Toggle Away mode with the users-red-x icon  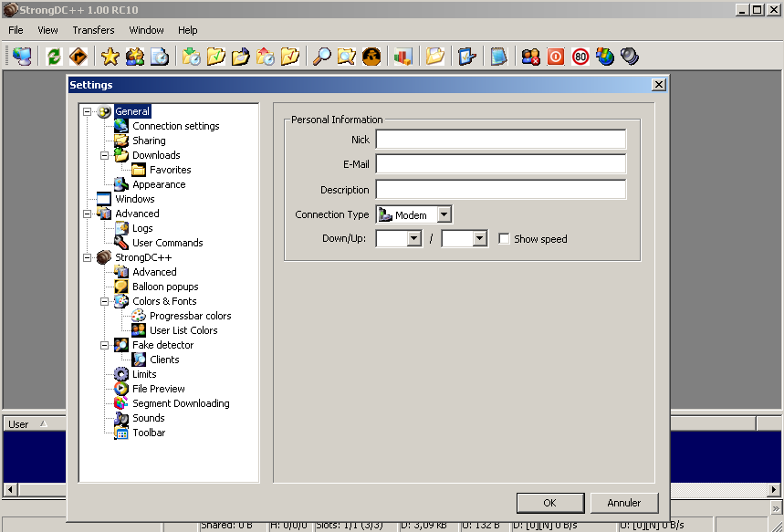point(530,56)
